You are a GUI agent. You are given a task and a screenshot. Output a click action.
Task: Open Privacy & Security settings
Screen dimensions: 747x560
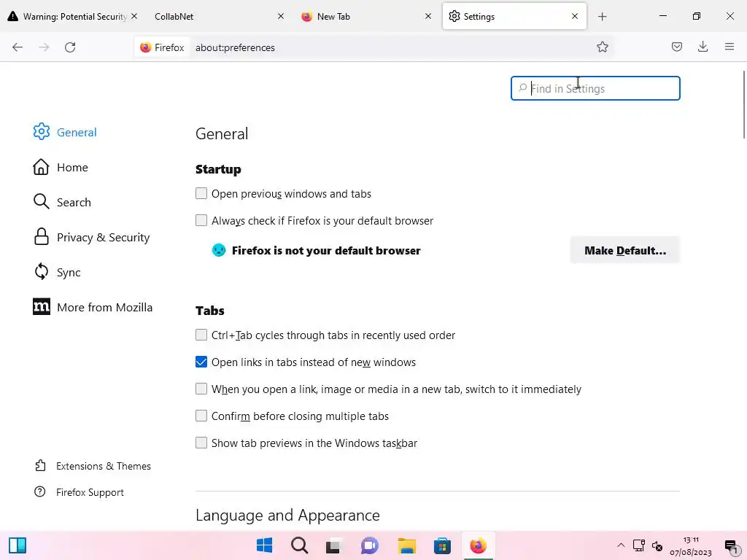[91, 237]
